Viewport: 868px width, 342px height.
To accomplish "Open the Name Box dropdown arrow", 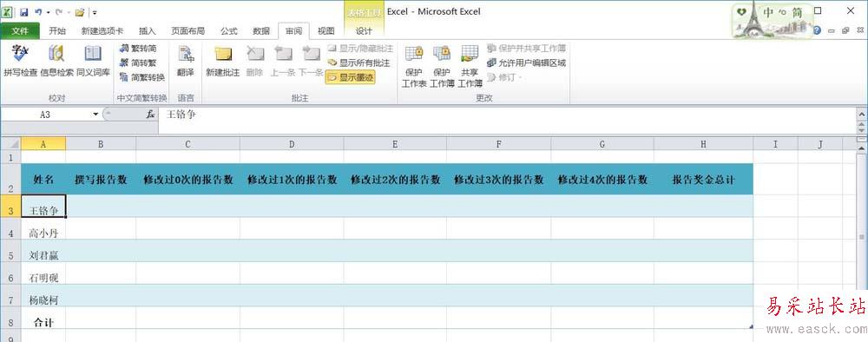I will pos(95,114).
